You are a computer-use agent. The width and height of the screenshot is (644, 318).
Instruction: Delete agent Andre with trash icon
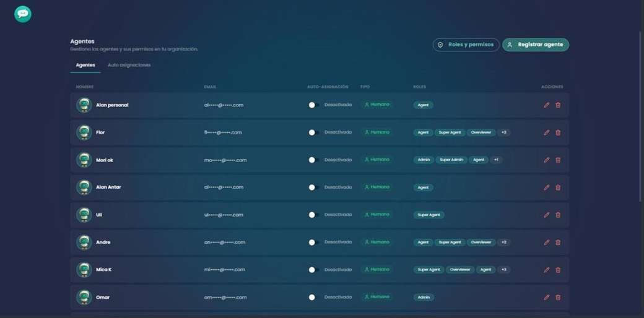[558, 243]
